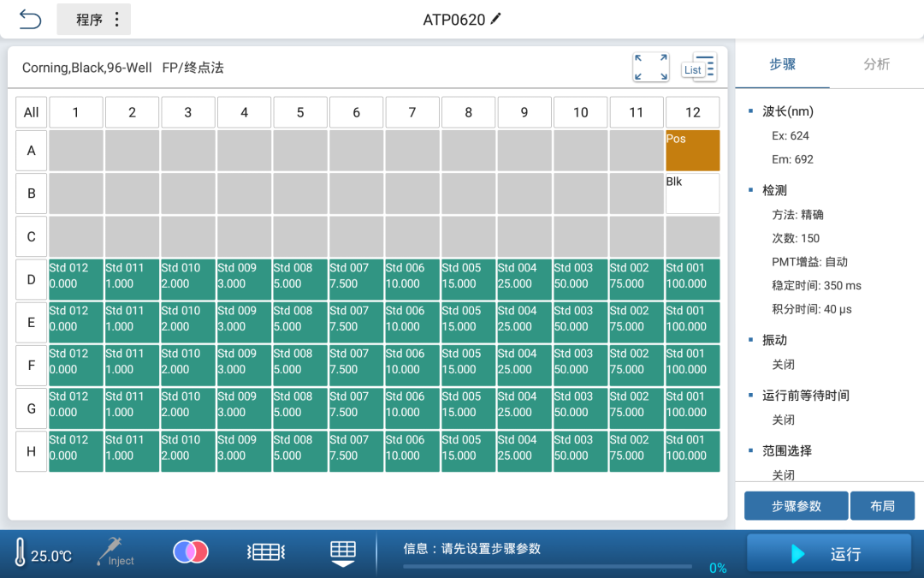Viewport: 924px width, 578px height.
Task: Click the 波长(nm) section heading
Action: pyautogui.click(x=787, y=111)
